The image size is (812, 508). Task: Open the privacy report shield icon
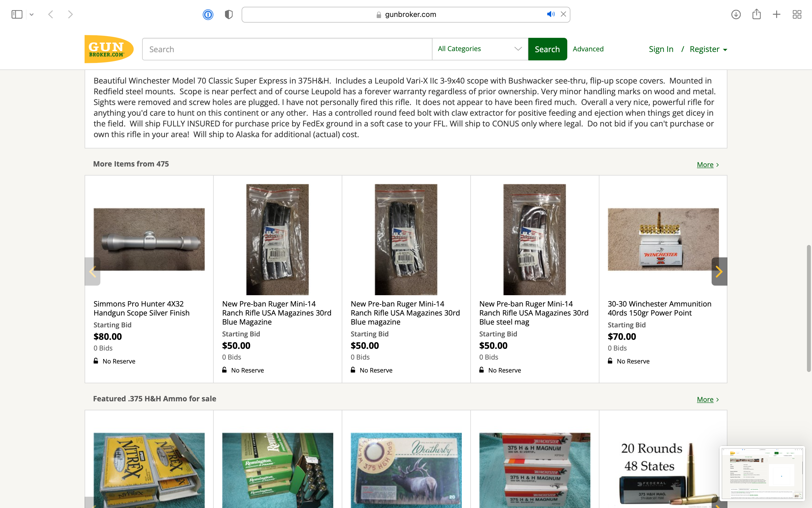point(229,14)
